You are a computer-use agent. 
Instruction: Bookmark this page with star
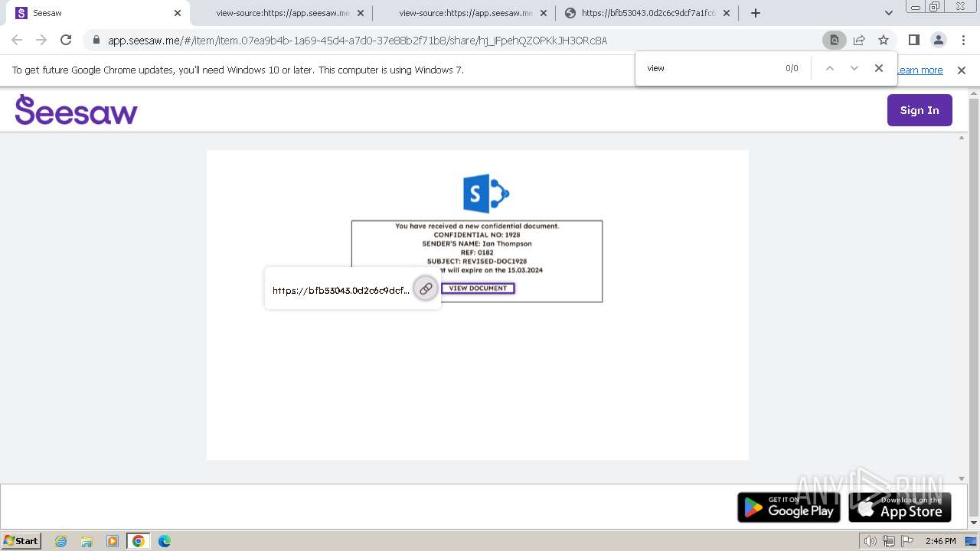884,41
